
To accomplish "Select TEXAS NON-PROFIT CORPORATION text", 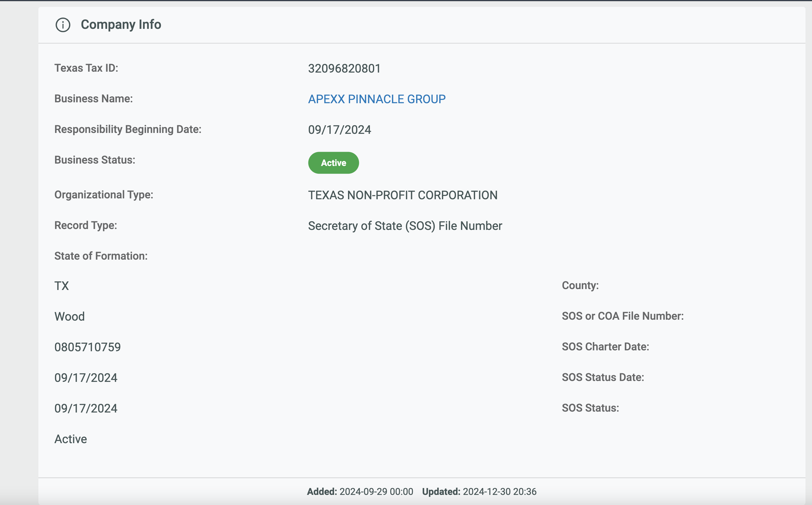I will [403, 195].
